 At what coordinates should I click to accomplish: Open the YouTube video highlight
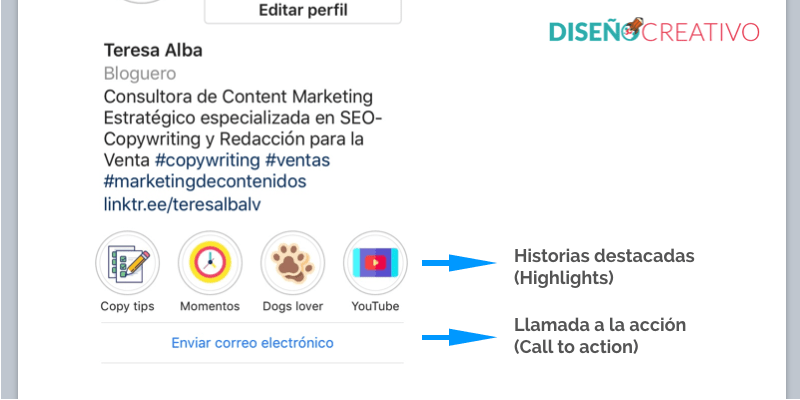375,263
